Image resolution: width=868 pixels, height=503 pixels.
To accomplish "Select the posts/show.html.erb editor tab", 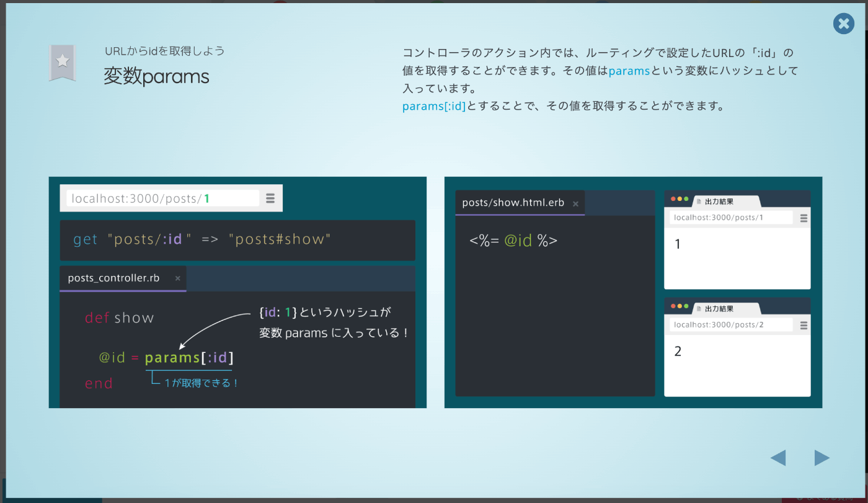I will [520, 203].
